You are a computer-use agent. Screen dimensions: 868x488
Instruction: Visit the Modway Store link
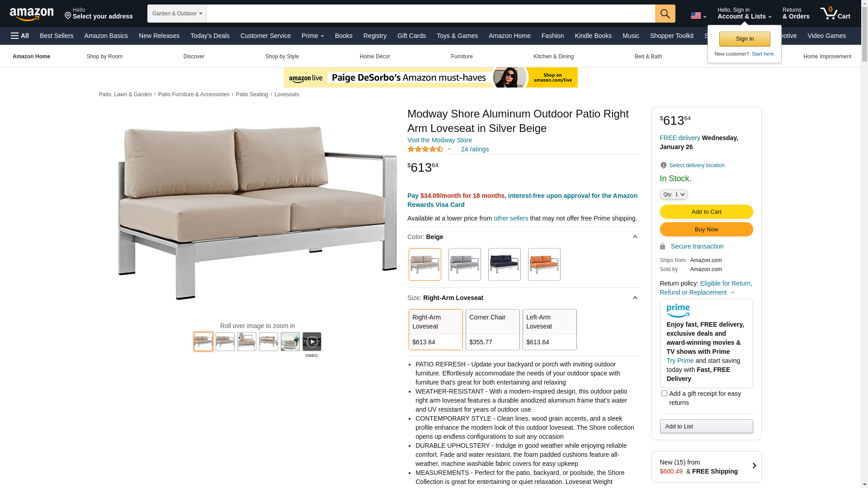tap(439, 140)
